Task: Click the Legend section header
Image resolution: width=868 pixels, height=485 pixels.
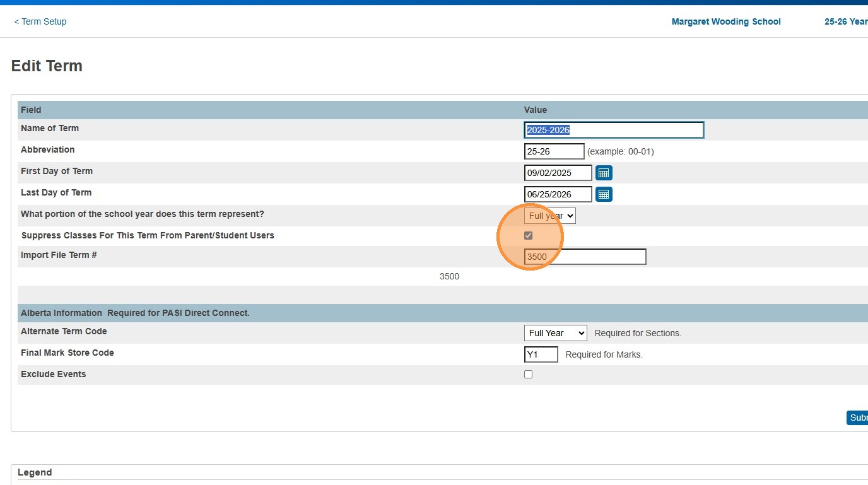Action: point(35,472)
